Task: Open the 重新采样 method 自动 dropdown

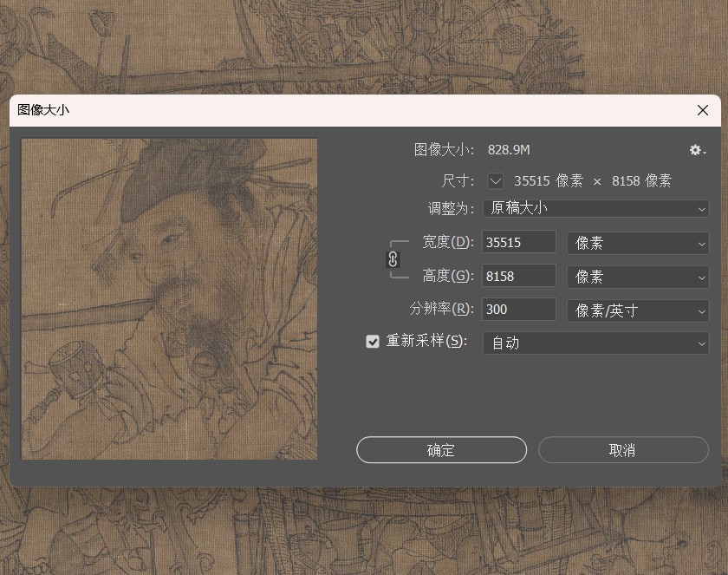Action: [596, 343]
